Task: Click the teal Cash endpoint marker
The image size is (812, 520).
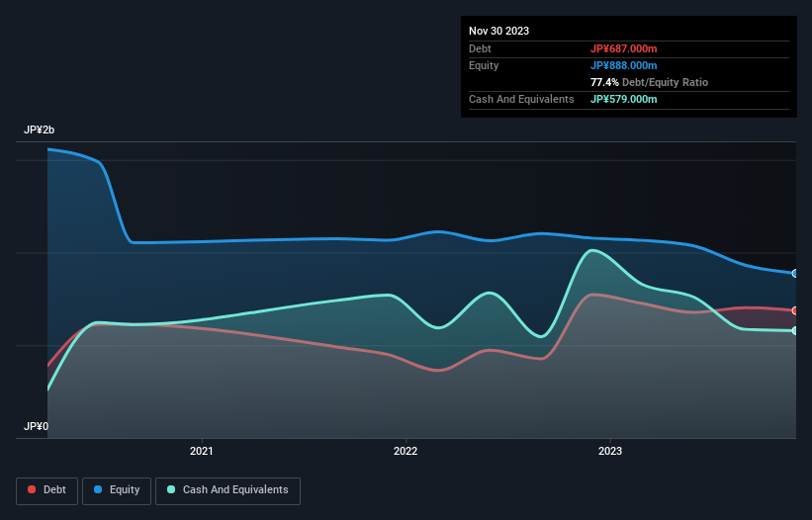Action: (x=795, y=330)
